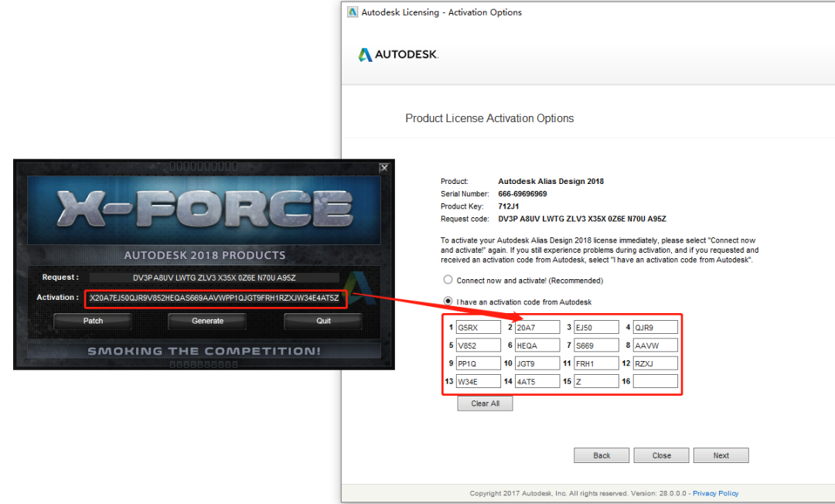
Task: Click activation code field 2 containing 20A7
Action: tap(537, 327)
